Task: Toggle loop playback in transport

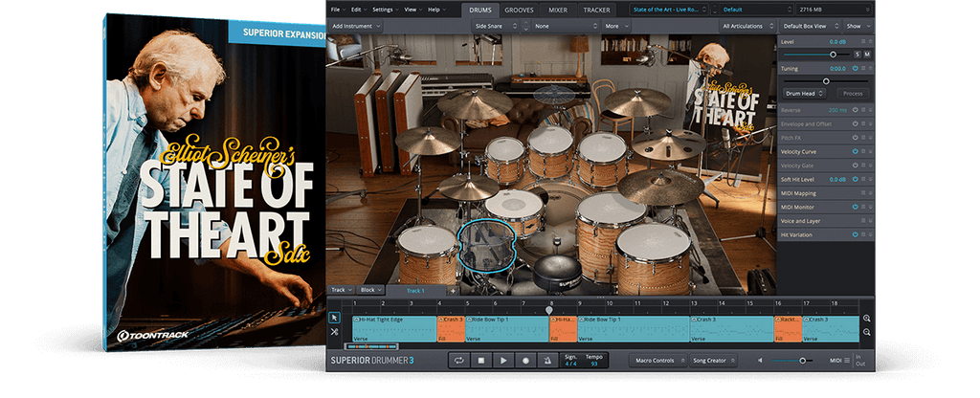Action: coord(458,361)
